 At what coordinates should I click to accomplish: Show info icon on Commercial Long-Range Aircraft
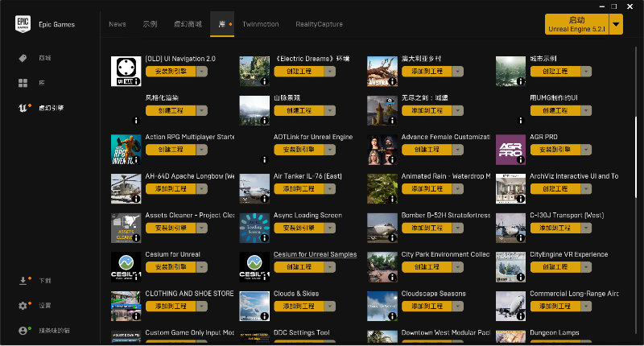(521, 316)
